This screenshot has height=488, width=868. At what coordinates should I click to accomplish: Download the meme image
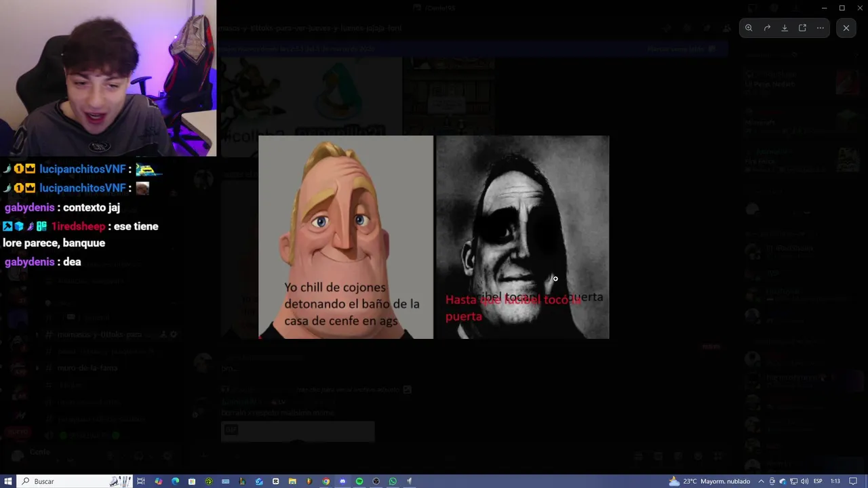pyautogui.click(x=785, y=28)
